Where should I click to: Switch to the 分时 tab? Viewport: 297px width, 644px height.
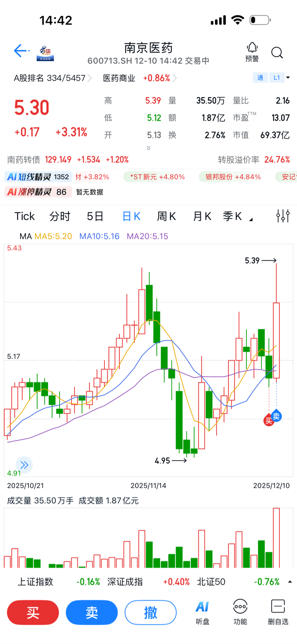pyautogui.click(x=60, y=216)
